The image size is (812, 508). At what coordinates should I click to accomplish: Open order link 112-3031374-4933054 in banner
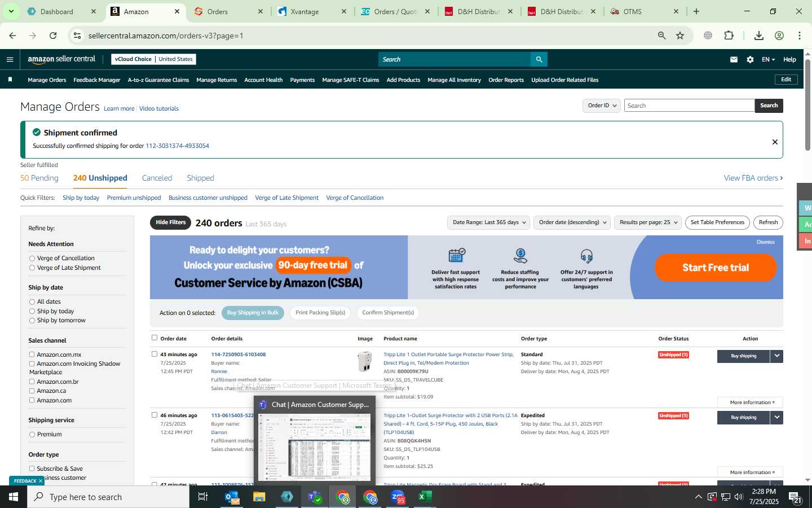point(177,146)
